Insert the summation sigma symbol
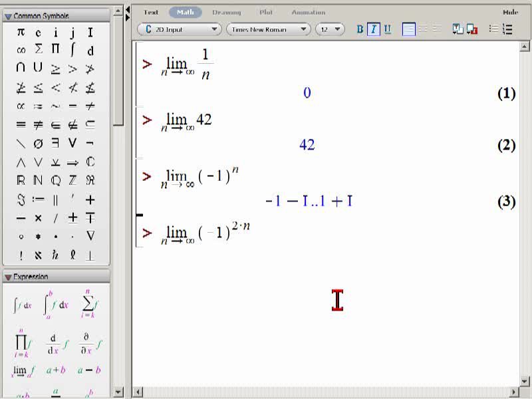 (39, 49)
